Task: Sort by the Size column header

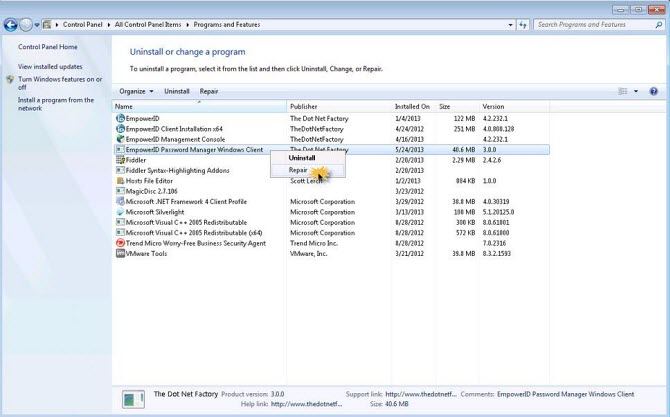Action: pos(457,106)
